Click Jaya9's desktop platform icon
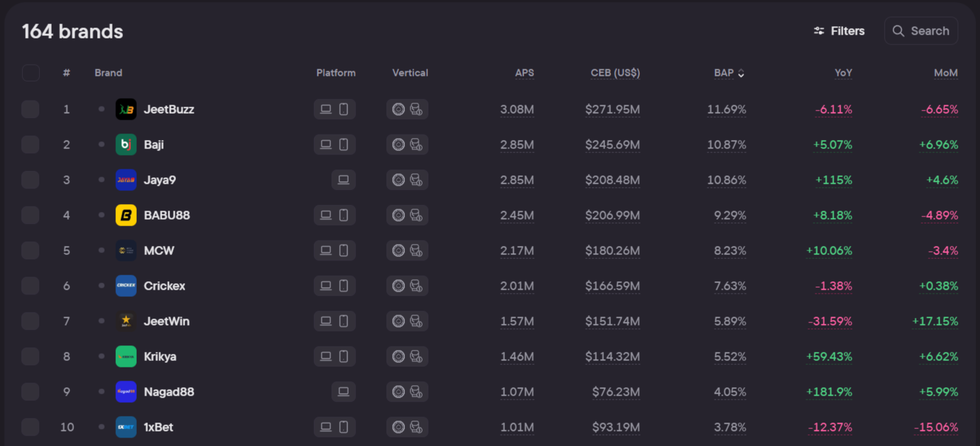980x446 pixels. tap(343, 180)
